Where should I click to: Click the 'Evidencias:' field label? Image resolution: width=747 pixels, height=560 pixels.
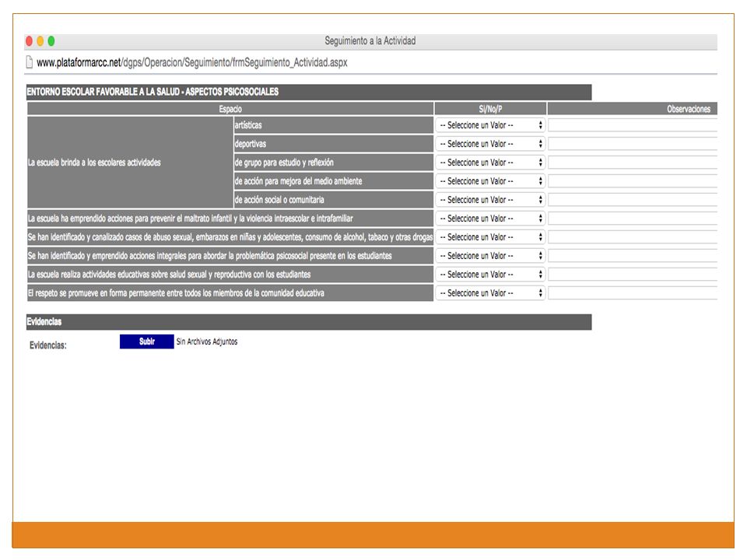coord(48,345)
